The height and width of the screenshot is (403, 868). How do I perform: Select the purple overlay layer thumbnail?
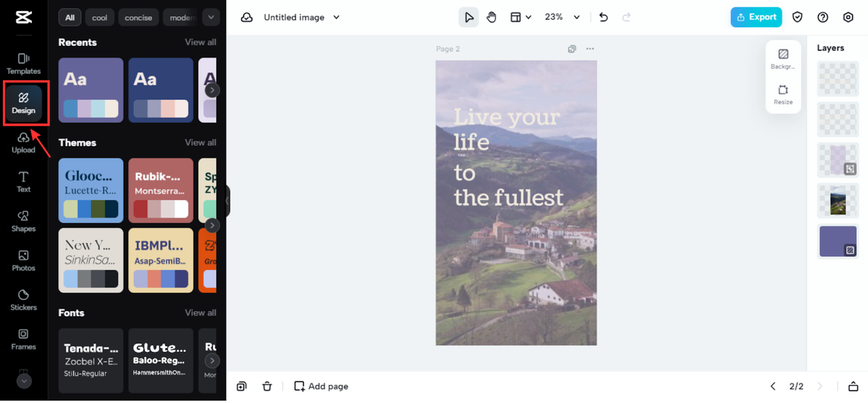pos(838,160)
